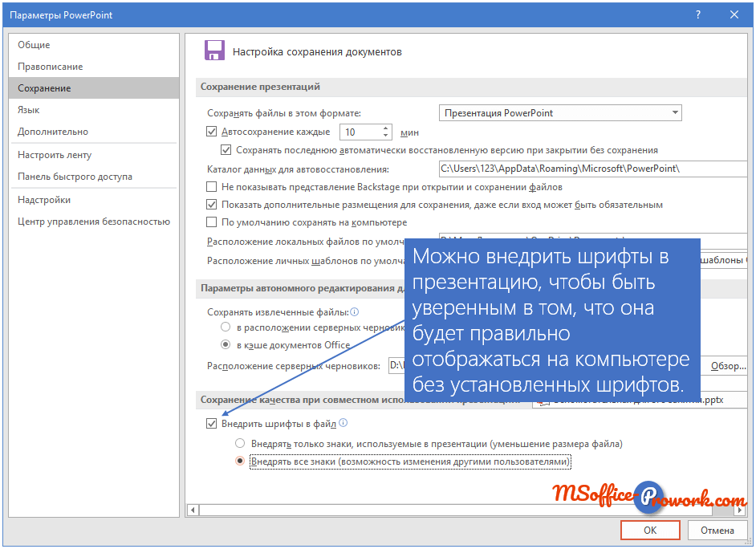The width and height of the screenshot is (756, 549).
Task: Open the Общие category
Action: click(x=94, y=45)
